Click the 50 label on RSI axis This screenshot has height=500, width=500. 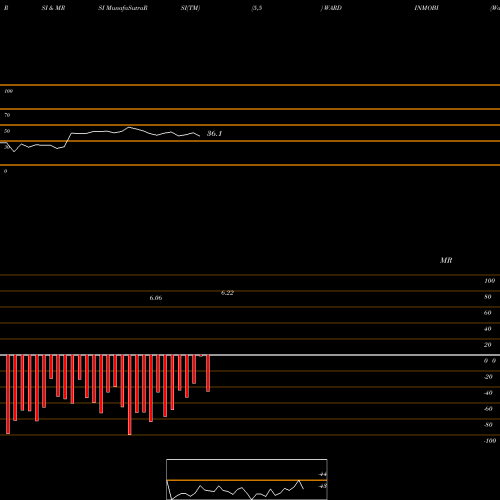pyautogui.click(x=7, y=131)
